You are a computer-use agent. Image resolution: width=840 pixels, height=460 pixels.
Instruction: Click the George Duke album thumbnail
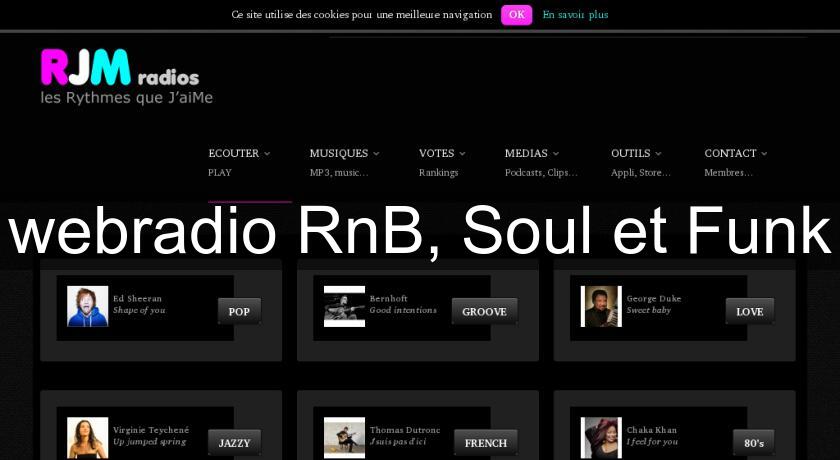[x=601, y=306]
